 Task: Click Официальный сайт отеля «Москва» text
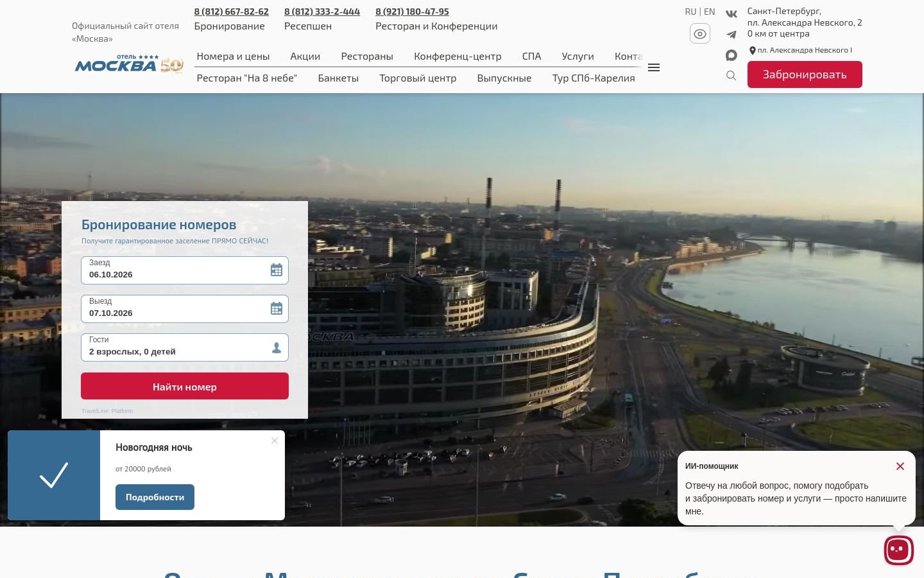pyautogui.click(x=125, y=32)
